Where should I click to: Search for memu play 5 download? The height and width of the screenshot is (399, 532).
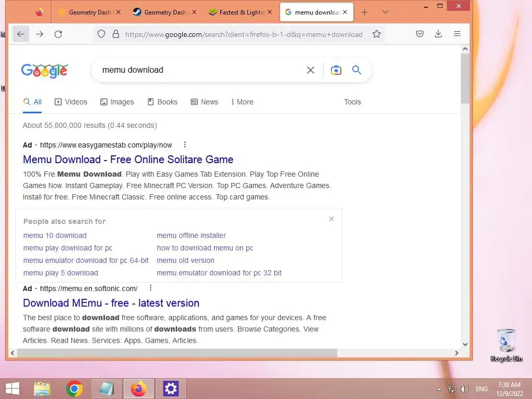61,273
